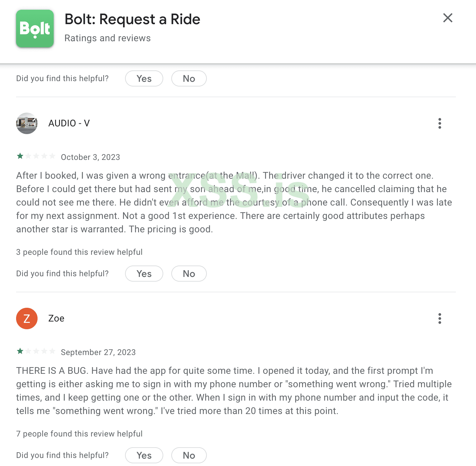The image size is (476, 466).
Task: Click the Bolt app icon
Action: [35, 28]
